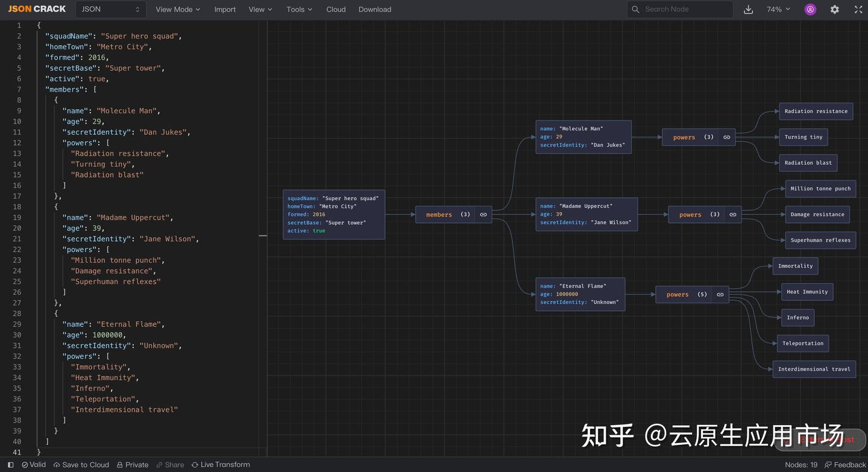Click the link icon on the members node
The width and height of the screenshot is (868, 472).
483,214
